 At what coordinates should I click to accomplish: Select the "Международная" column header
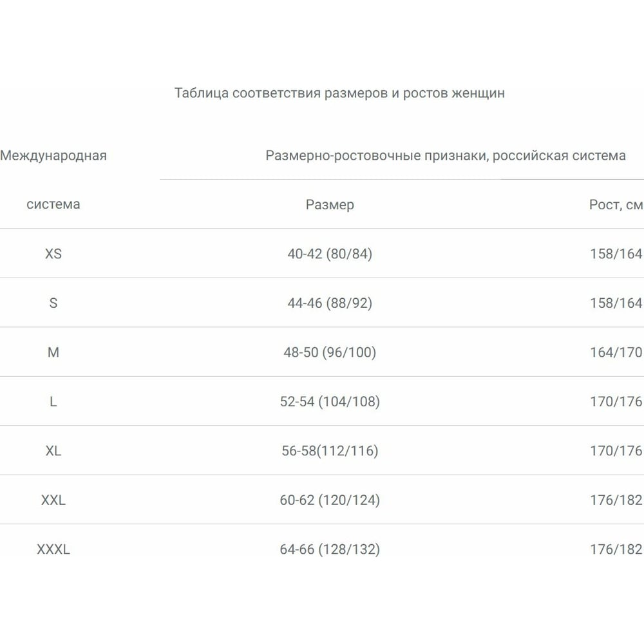[x=53, y=155]
